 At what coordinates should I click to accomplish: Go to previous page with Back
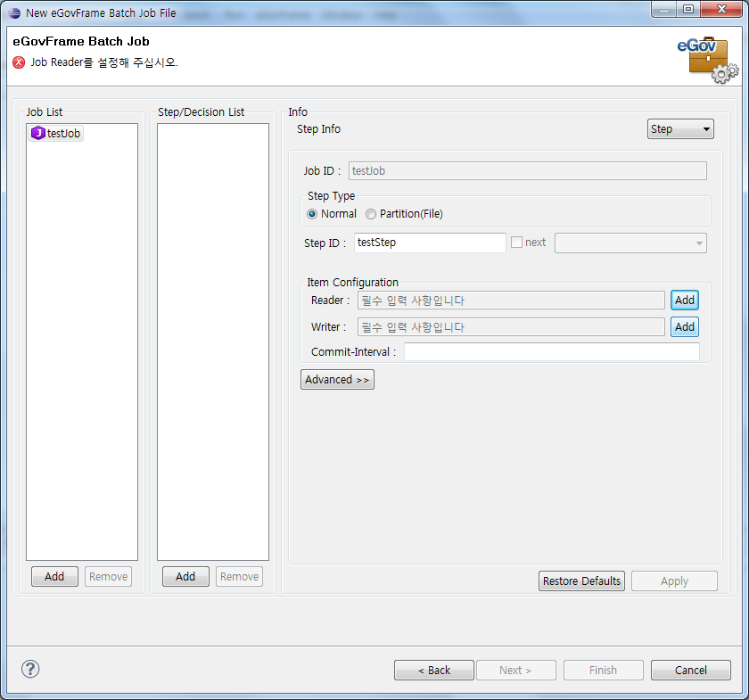point(433,670)
